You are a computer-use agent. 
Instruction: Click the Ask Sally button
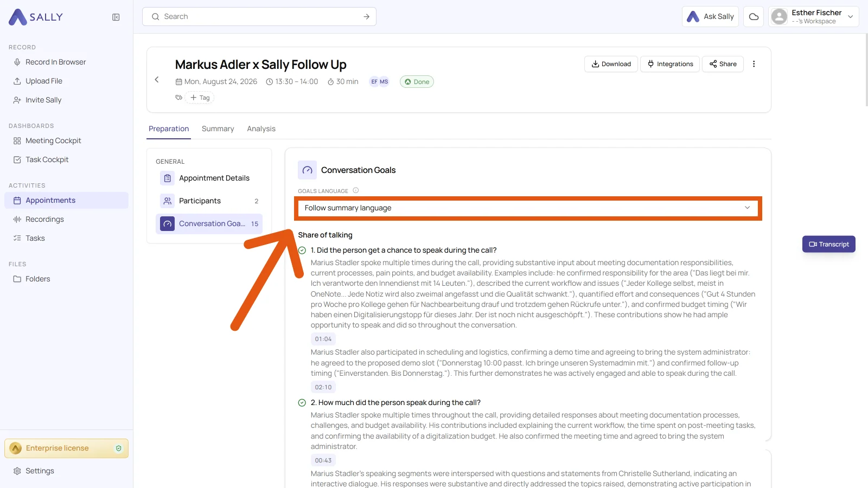(710, 17)
